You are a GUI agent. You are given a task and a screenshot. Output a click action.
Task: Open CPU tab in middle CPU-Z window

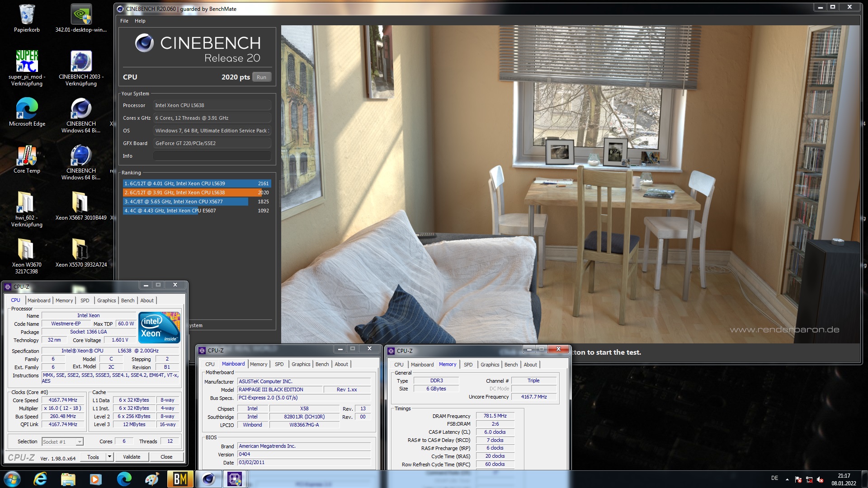210,364
